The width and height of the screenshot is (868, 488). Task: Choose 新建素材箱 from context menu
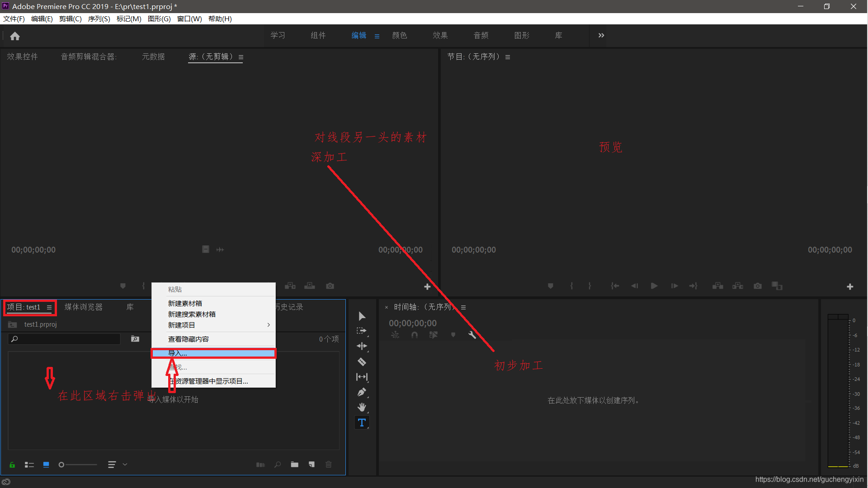213,303
